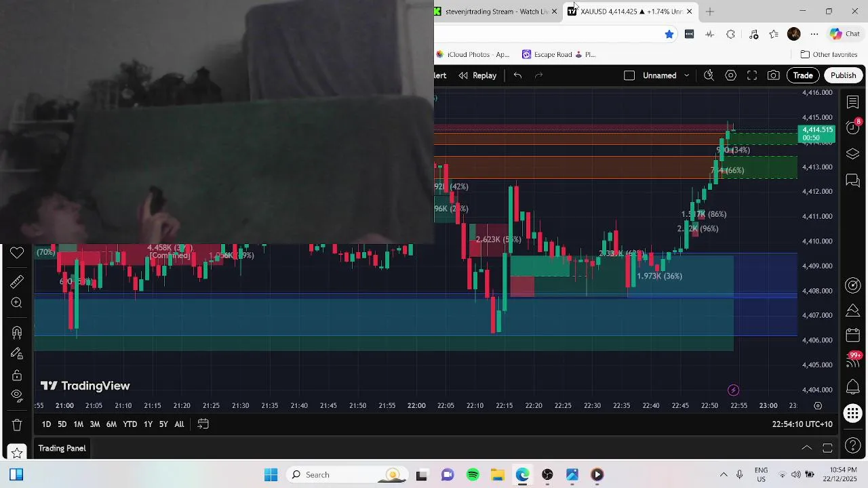Open Escape Road bookmark
Image resolution: width=868 pixels, height=488 pixels.
point(559,54)
